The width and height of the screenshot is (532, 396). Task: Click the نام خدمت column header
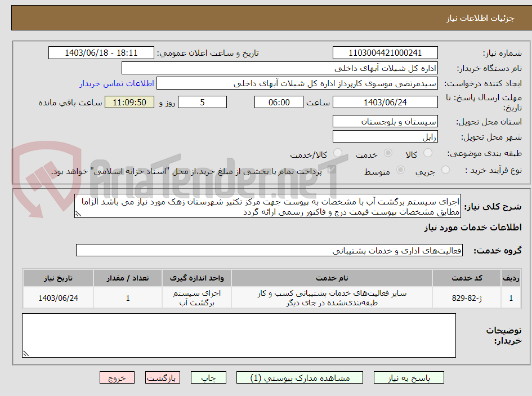point(332,278)
